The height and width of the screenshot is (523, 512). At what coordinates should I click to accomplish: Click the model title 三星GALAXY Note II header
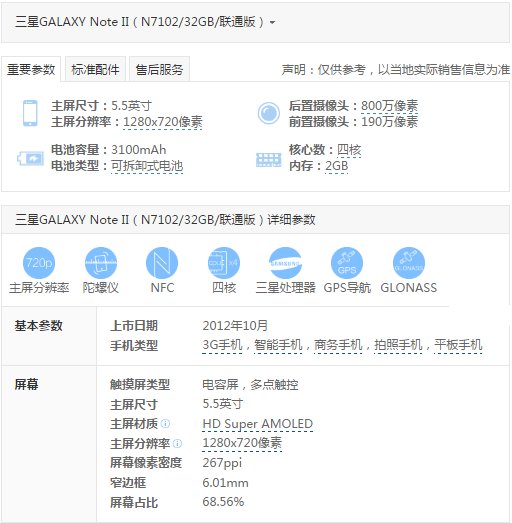pos(139,22)
